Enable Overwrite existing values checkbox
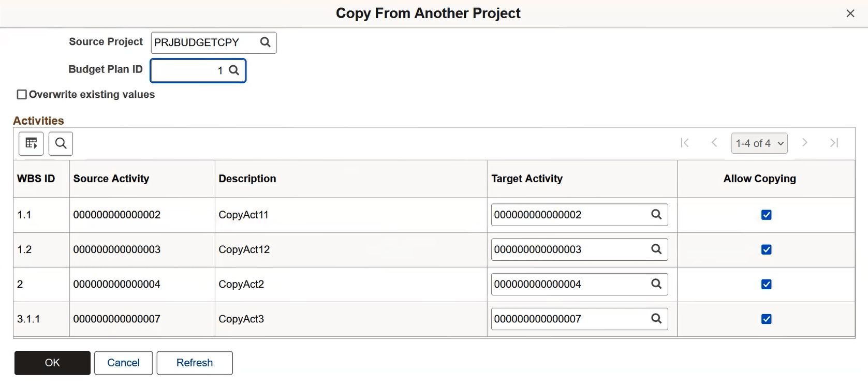Screen dimensions: 868x386 click(22, 94)
